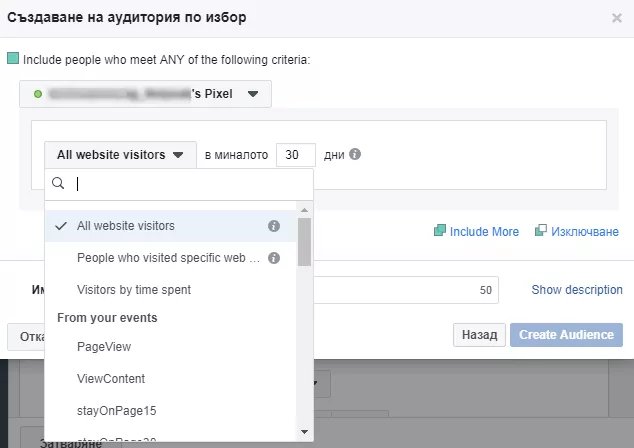Choose the ViewContent event
This screenshot has height=448, width=634.
pos(170,378)
